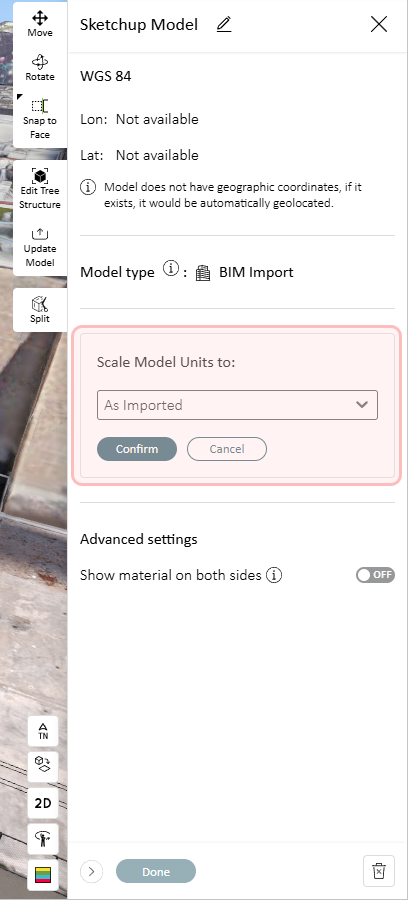Click info icon for Show material on both sides

(274, 575)
